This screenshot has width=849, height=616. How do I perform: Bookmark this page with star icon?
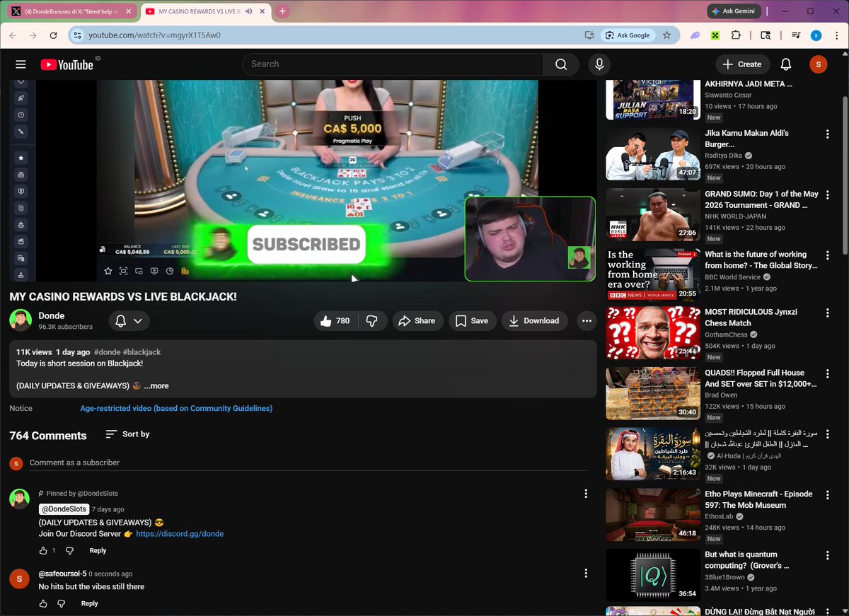(666, 35)
